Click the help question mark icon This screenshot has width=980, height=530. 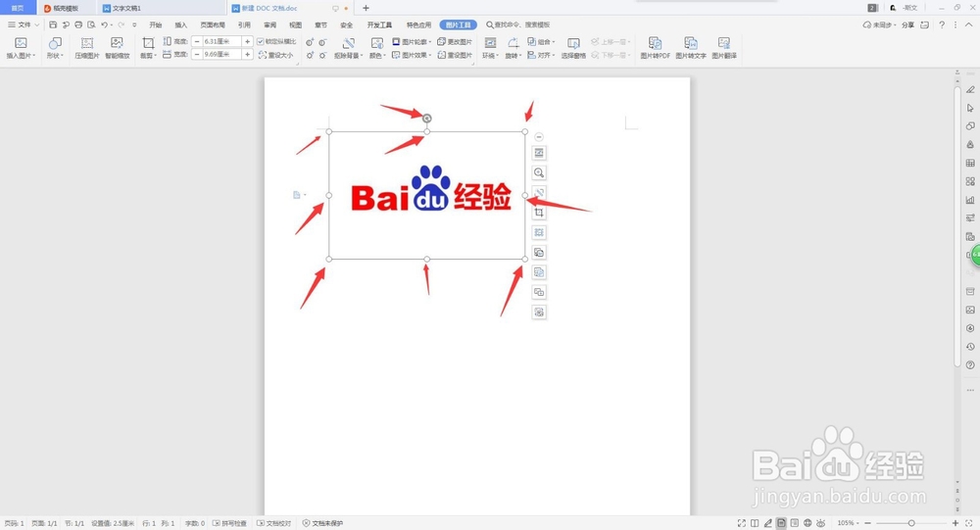pyautogui.click(x=941, y=25)
